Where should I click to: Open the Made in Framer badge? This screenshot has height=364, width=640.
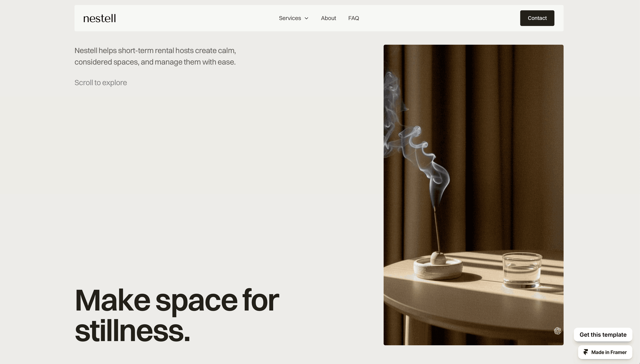[x=605, y=352]
